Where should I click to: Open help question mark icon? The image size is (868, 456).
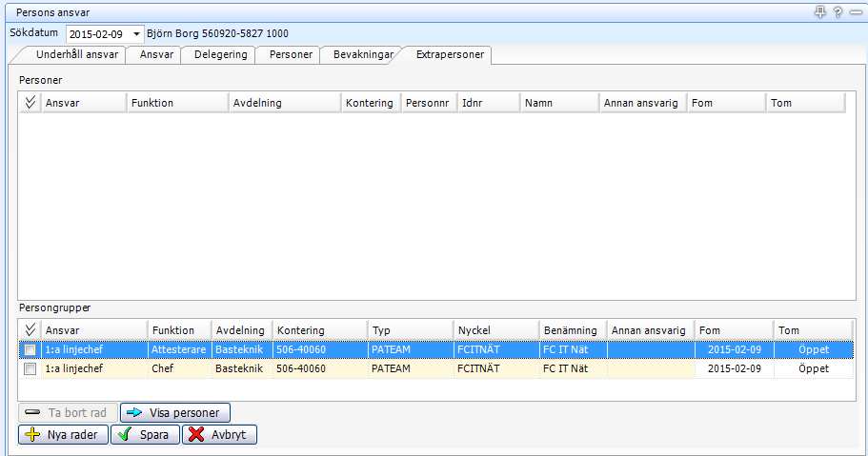coord(838,11)
